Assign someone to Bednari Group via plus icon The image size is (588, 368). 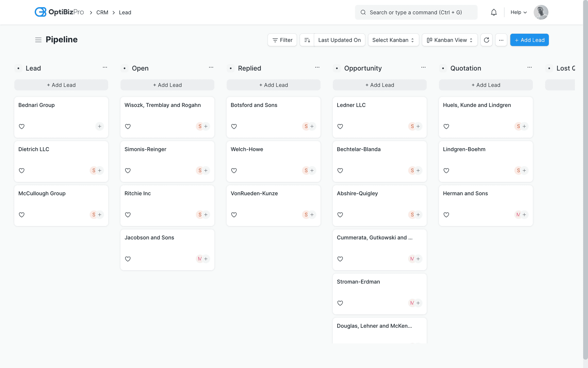point(99,126)
